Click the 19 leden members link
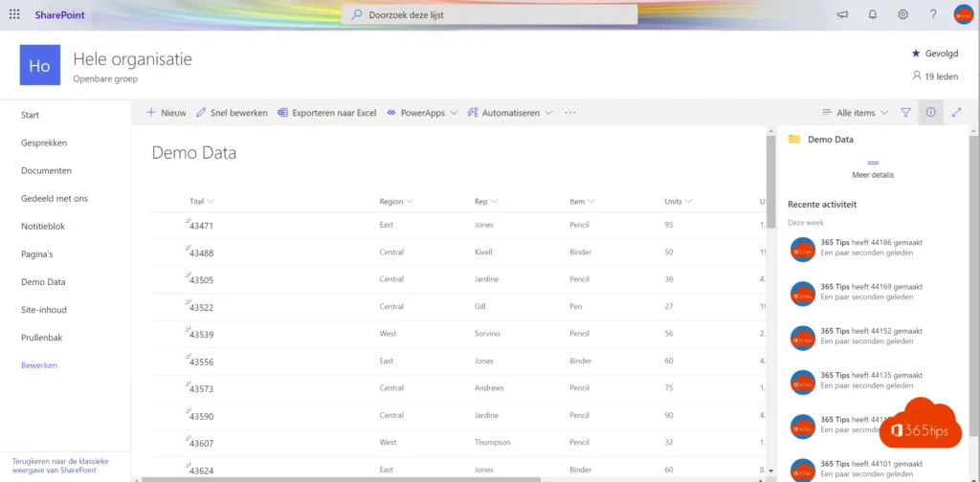Screen dimensions: 980x482 [x=935, y=77]
